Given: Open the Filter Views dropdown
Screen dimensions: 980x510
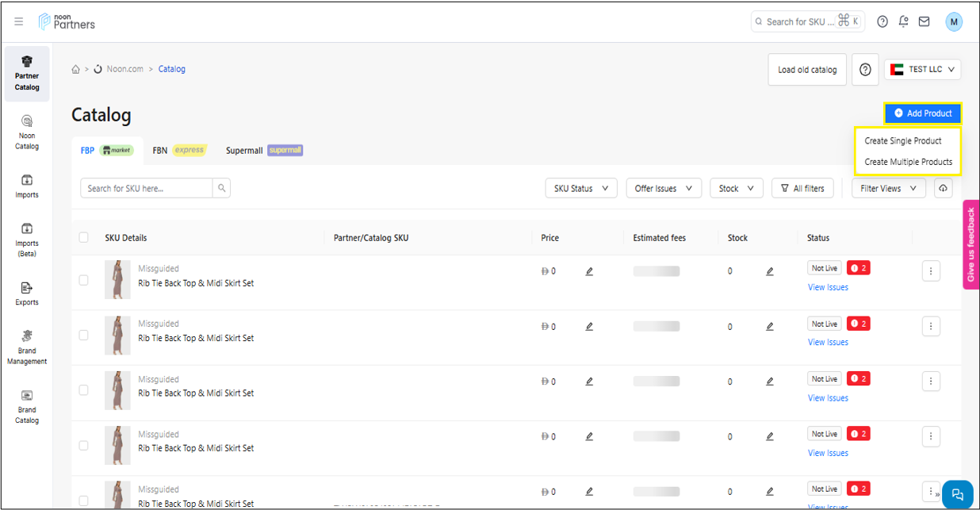Looking at the screenshot, I should [889, 188].
